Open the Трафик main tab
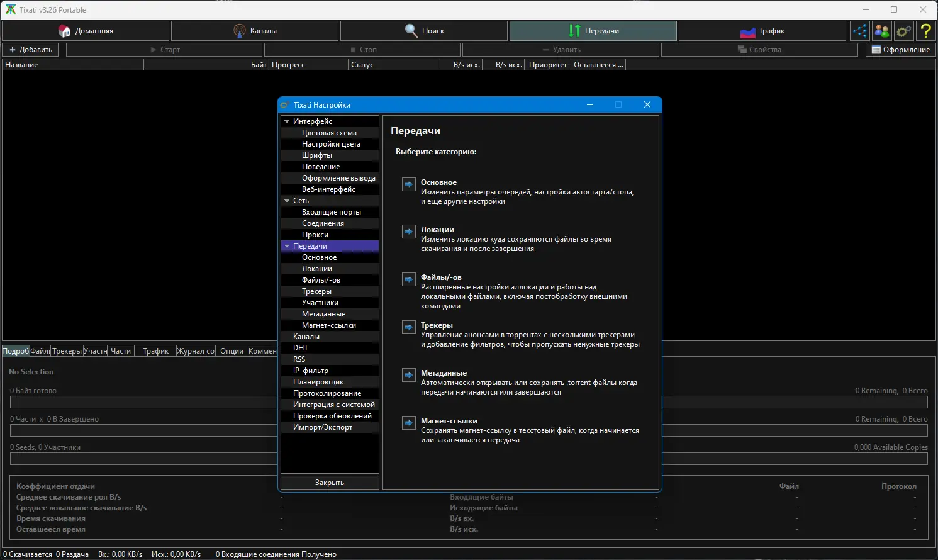This screenshot has height=560, width=938. click(762, 31)
